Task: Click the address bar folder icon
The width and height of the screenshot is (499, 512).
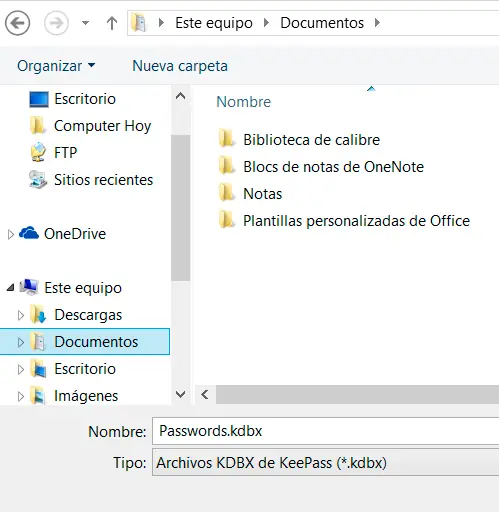Action: pos(139,23)
